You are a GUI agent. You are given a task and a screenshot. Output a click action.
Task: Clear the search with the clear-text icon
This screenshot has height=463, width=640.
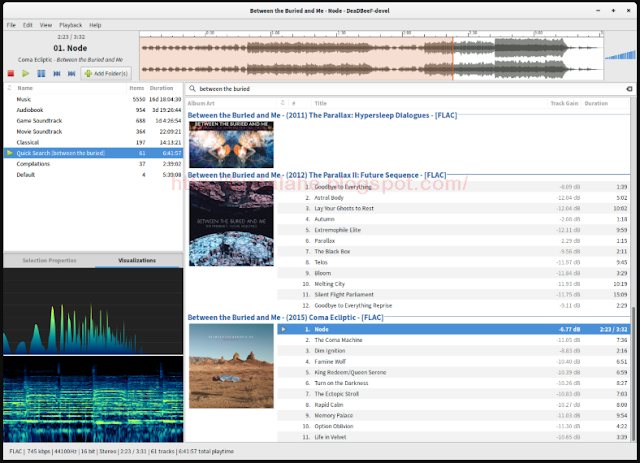click(x=629, y=89)
